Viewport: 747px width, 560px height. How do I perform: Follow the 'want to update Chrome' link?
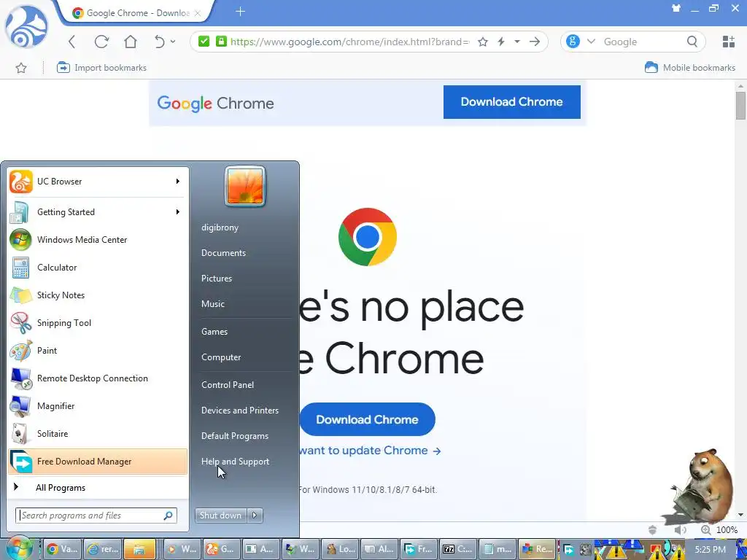370,451
